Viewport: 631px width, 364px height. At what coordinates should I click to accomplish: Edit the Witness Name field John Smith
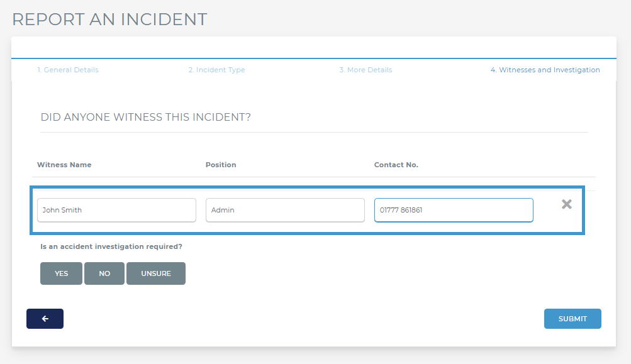tap(117, 210)
